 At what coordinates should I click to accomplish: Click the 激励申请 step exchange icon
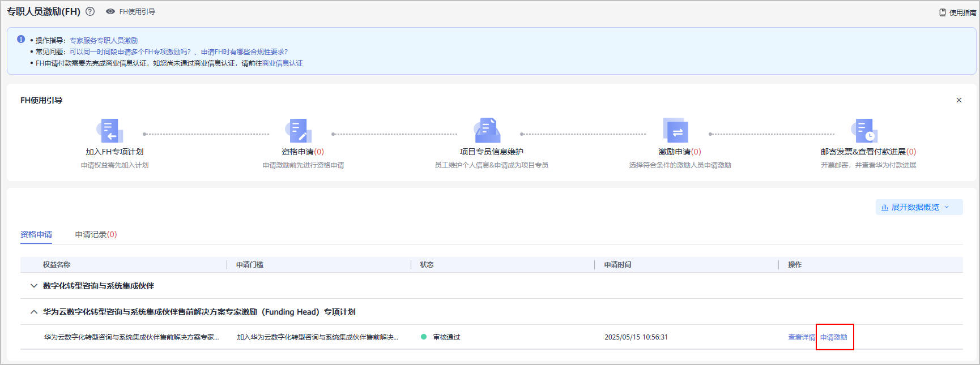click(x=676, y=131)
